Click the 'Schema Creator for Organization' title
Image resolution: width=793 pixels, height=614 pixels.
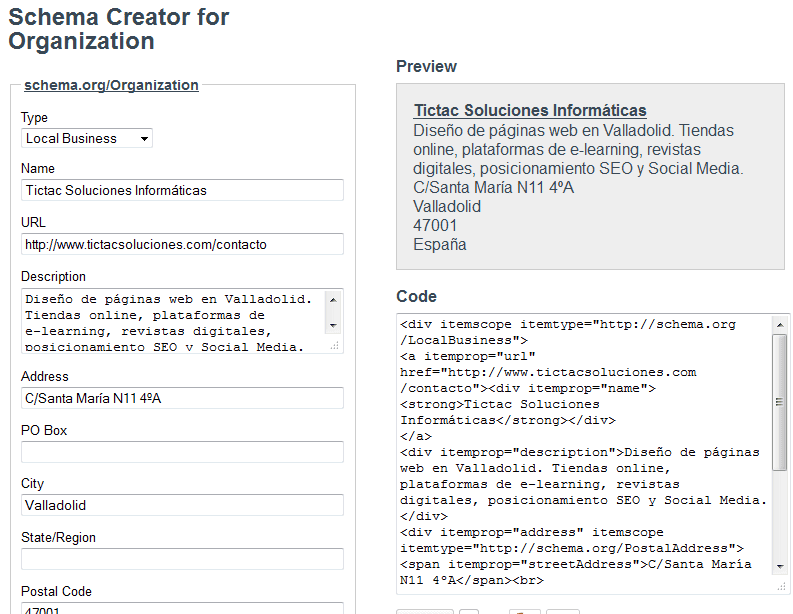pyautogui.click(x=119, y=29)
